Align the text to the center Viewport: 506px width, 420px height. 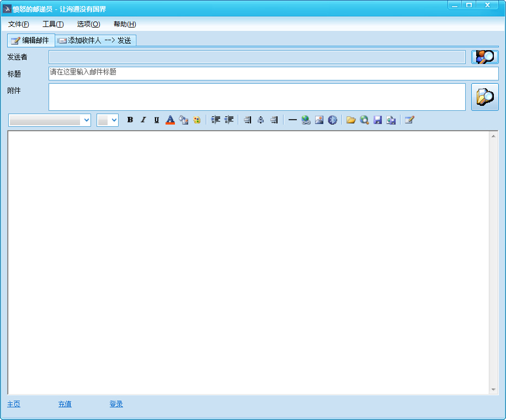pyautogui.click(x=260, y=120)
